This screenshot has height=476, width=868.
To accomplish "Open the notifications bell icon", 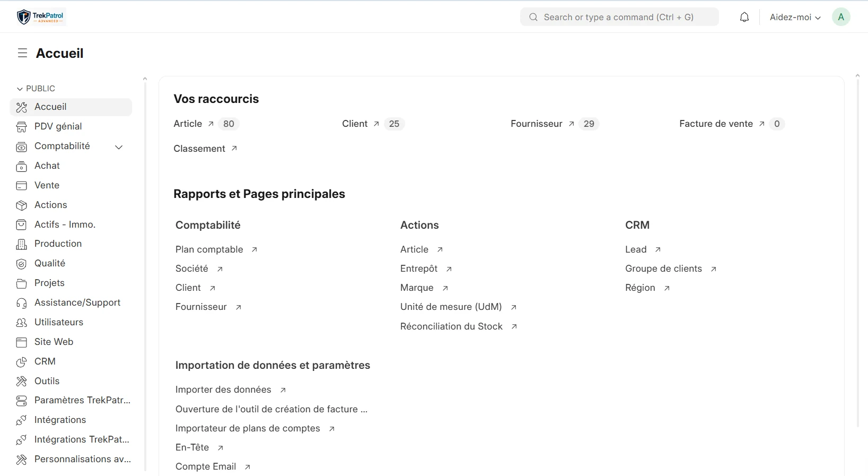I will point(744,17).
